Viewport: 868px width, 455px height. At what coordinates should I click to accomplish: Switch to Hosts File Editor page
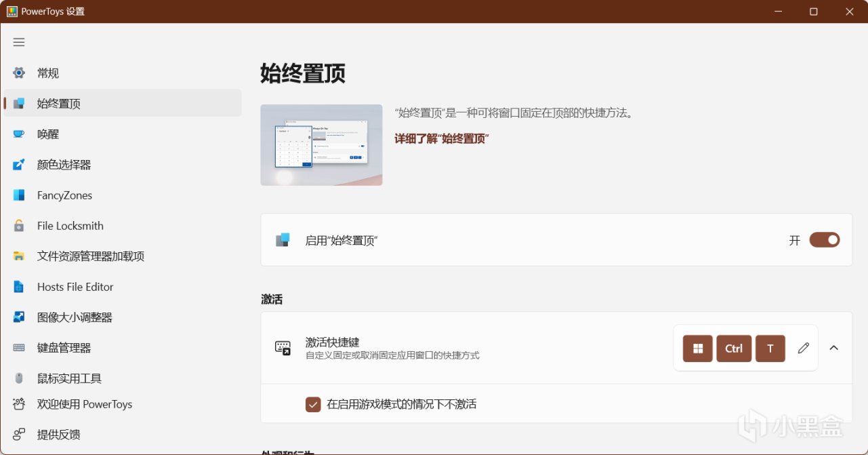point(123,287)
